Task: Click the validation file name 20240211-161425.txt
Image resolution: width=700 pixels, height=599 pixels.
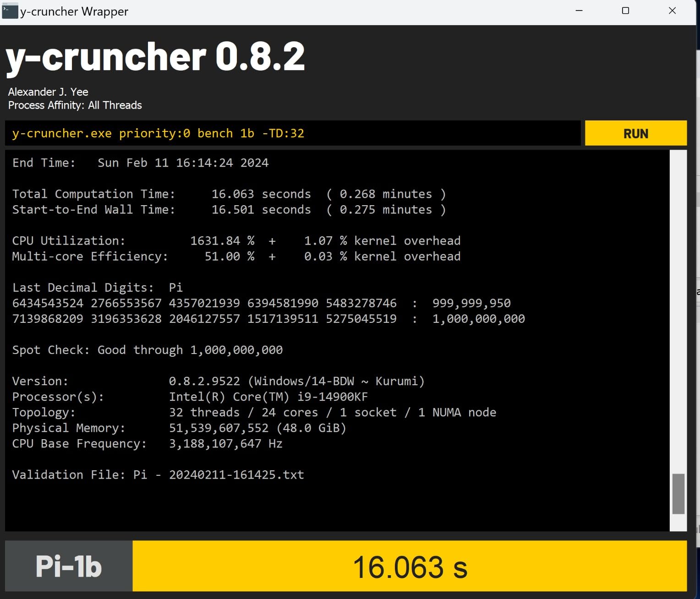Action: (236, 474)
